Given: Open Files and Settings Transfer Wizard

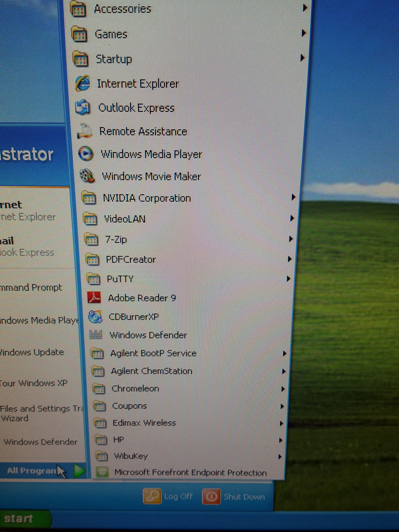Looking at the screenshot, I should pyautogui.click(x=42, y=413).
